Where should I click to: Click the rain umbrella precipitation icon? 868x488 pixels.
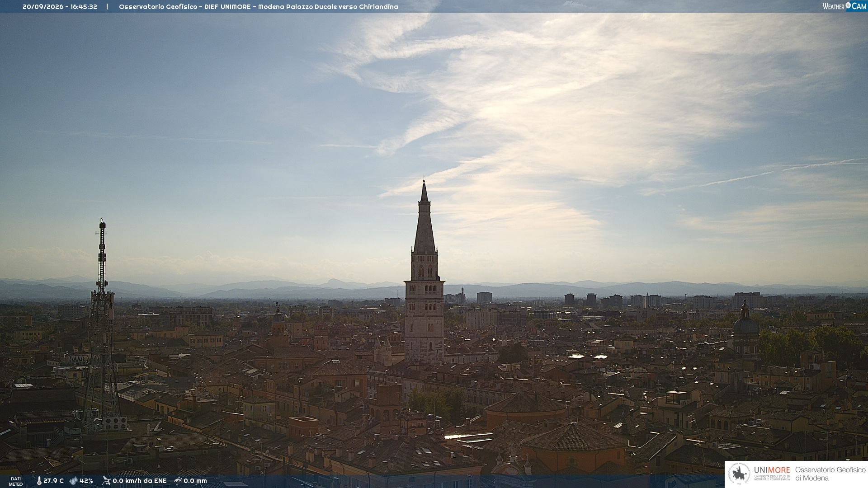click(178, 481)
